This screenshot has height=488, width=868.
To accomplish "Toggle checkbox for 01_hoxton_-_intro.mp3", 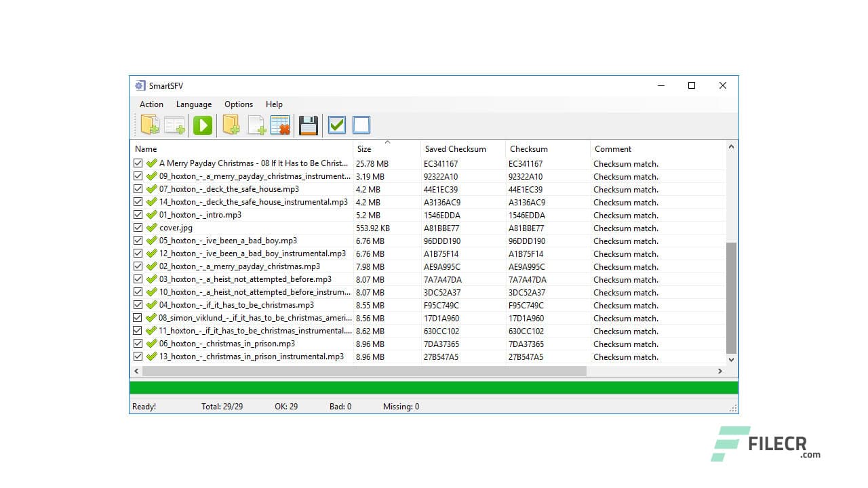I will click(138, 215).
